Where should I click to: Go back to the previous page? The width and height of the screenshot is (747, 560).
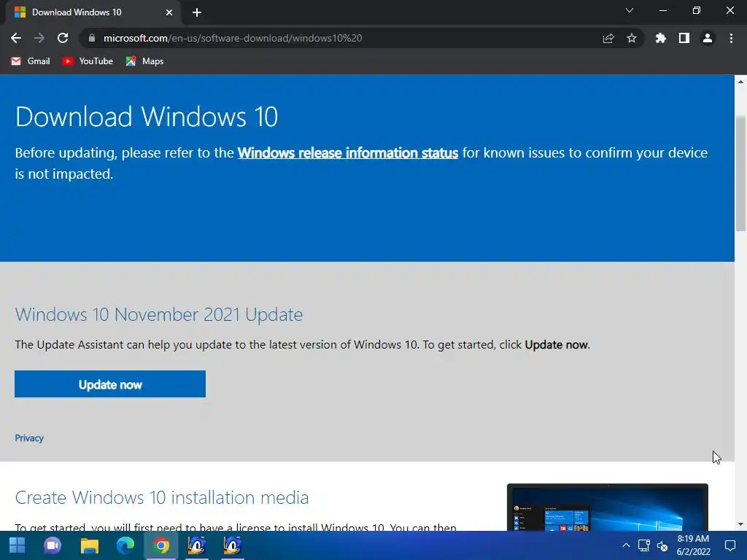point(16,38)
